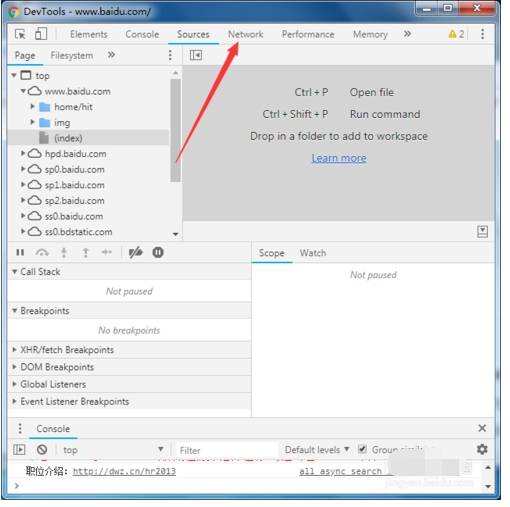Image resolution: width=510 pixels, height=507 pixels.
Task: Open navigator pane three-dot options
Action: click(x=170, y=55)
